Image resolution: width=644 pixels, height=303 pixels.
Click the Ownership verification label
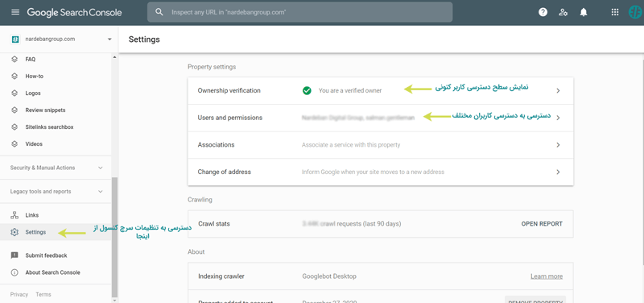pos(229,90)
